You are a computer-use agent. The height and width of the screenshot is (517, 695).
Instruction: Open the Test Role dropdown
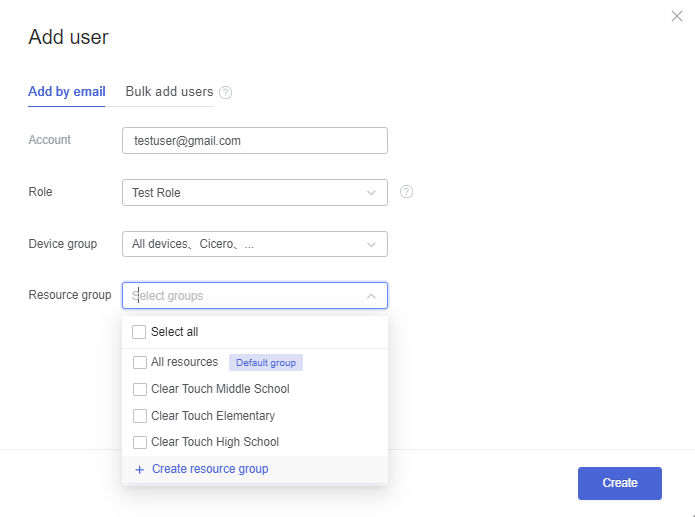tap(255, 192)
